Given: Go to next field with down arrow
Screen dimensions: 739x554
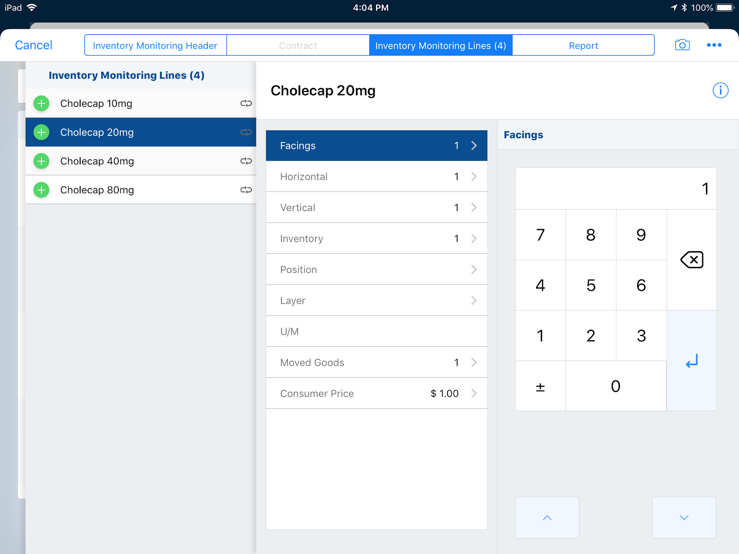Looking at the screenshot, I should coord(684,518).
